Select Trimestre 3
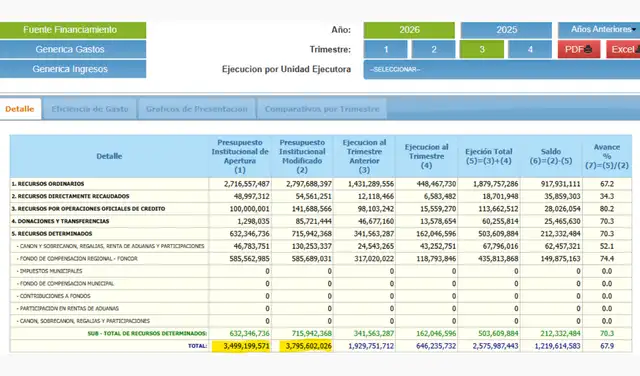This screenshot has height=376, width=640. [x=482, y=49]
